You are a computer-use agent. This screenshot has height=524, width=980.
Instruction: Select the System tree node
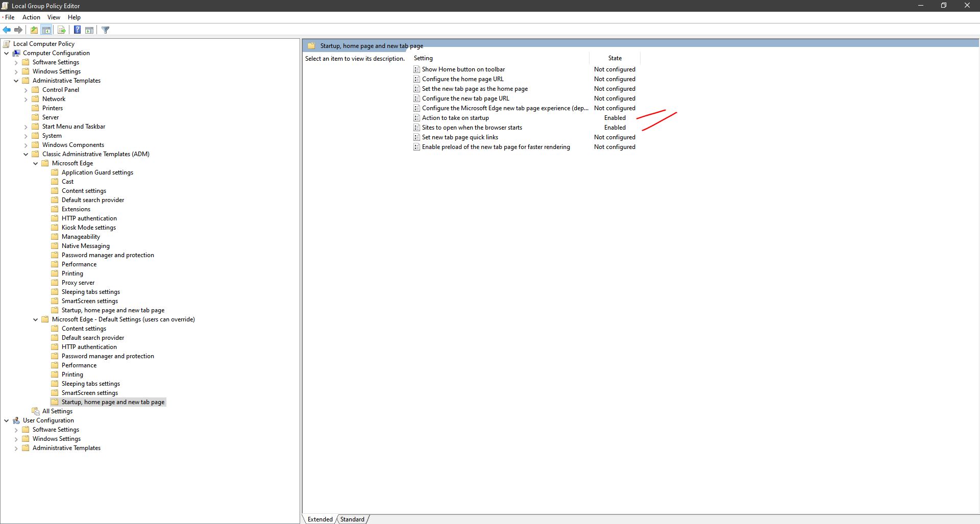(x=52, y=136)
